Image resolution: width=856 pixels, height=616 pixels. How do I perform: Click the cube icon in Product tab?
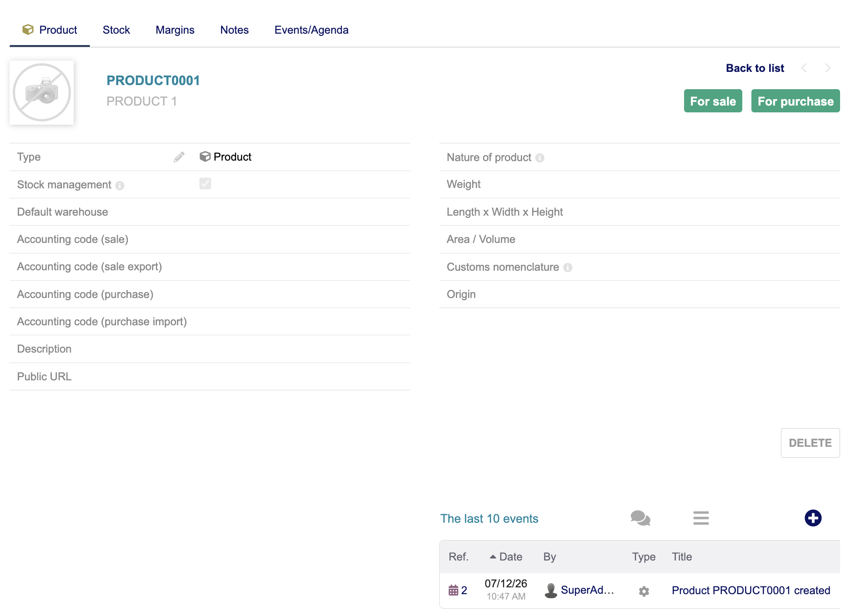(28, 30)
